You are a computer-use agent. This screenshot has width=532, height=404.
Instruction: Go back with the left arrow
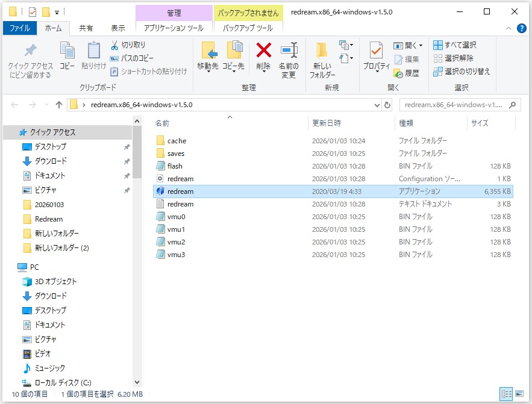[x=14, y=105]
